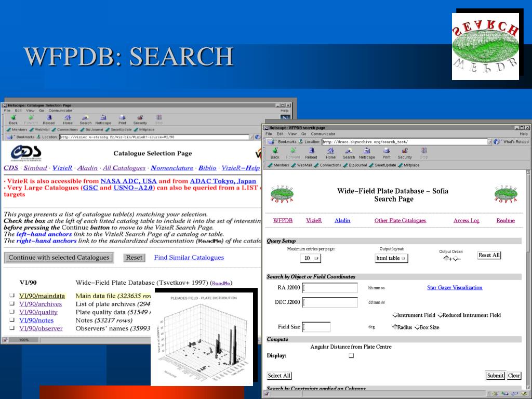Image resolution: width=532 pixels, height=399 pixels.
Task: Open Other Plate Catalogues link
Action: coord(400,220)
